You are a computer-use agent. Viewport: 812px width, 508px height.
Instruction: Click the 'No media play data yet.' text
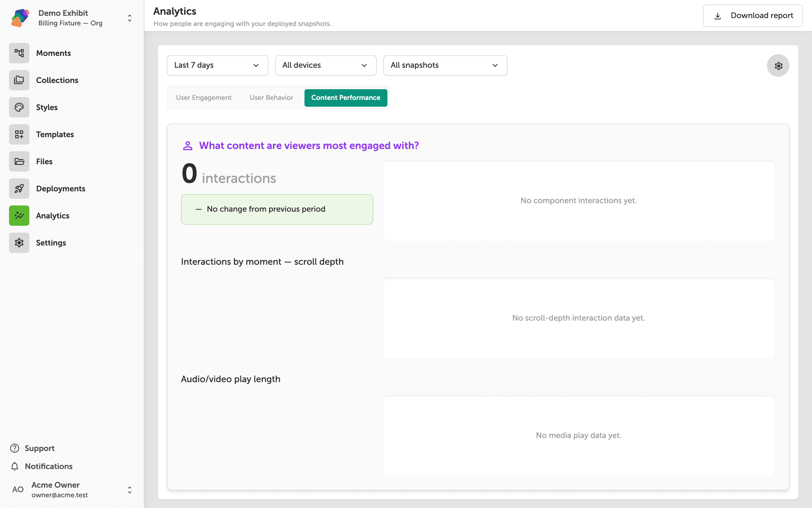coord(579,435)
